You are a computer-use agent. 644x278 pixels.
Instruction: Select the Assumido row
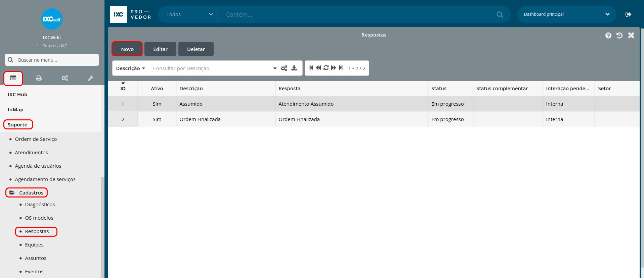374,104
